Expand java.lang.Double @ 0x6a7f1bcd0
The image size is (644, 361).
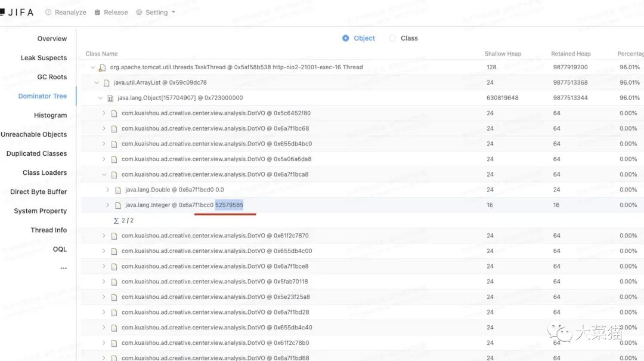(x=107, y=190)
